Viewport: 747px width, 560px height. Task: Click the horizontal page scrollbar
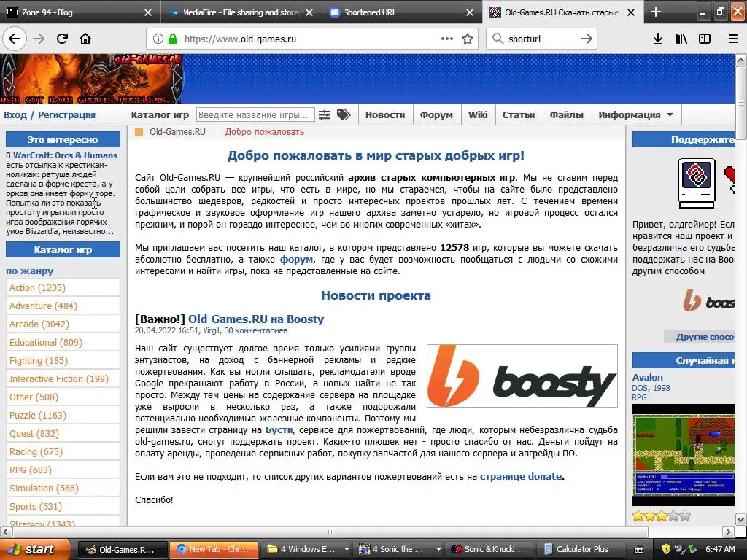[x=330, y=532]
